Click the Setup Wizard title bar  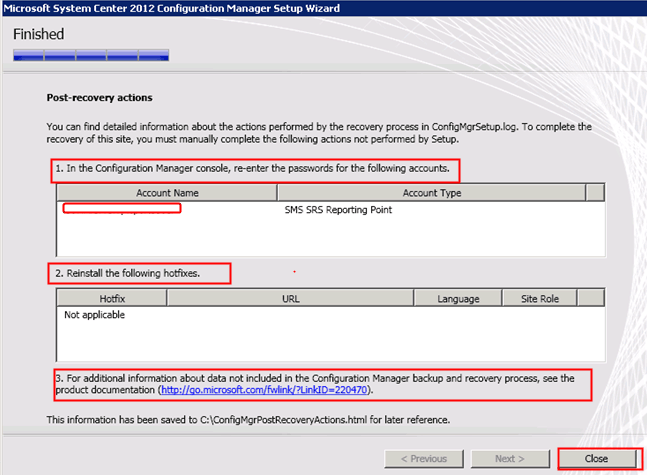pos(324,8)
